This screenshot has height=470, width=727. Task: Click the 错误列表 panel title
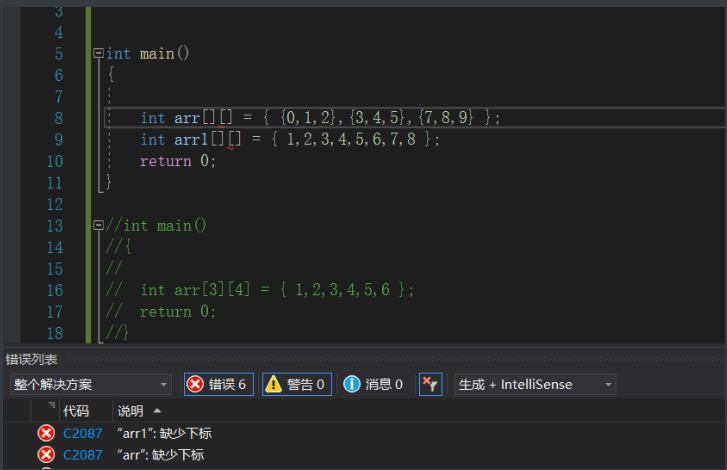(x=31, y=360)
